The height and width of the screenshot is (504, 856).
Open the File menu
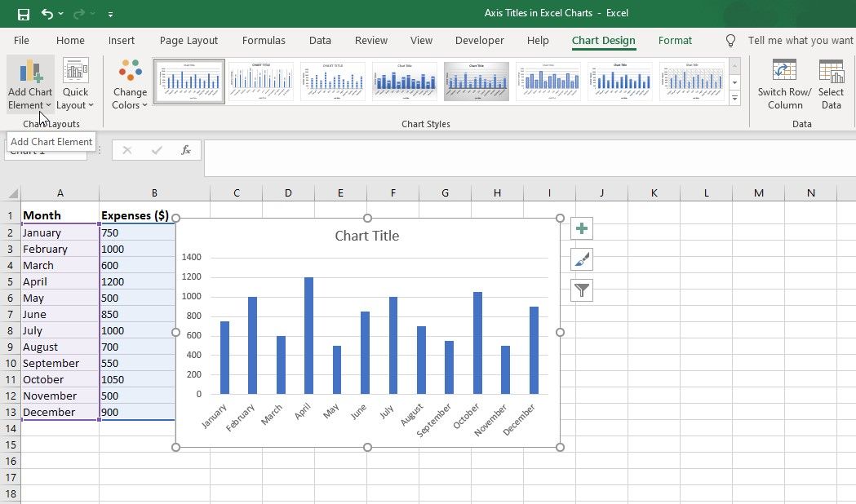point(21,40)
